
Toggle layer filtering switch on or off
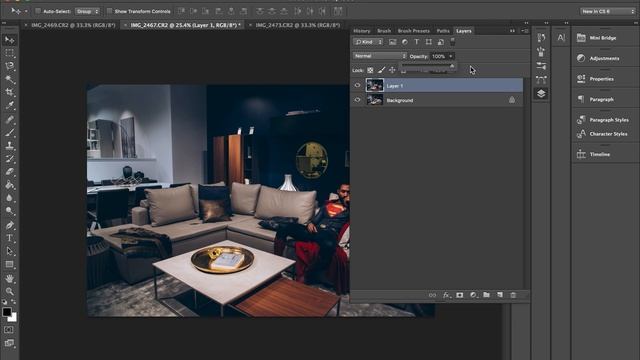pos(453,42)
